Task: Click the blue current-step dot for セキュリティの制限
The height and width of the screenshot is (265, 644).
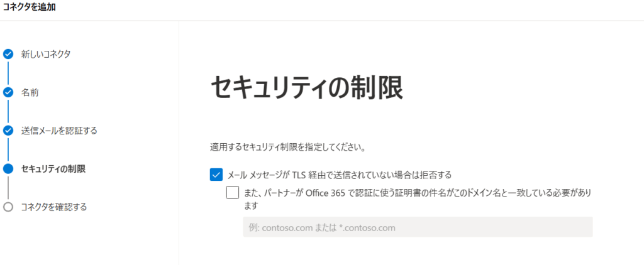Action: tap(8, 168)
